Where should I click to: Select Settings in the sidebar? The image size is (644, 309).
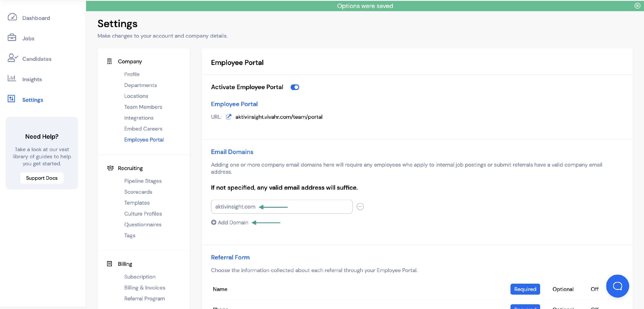[32, 100]
